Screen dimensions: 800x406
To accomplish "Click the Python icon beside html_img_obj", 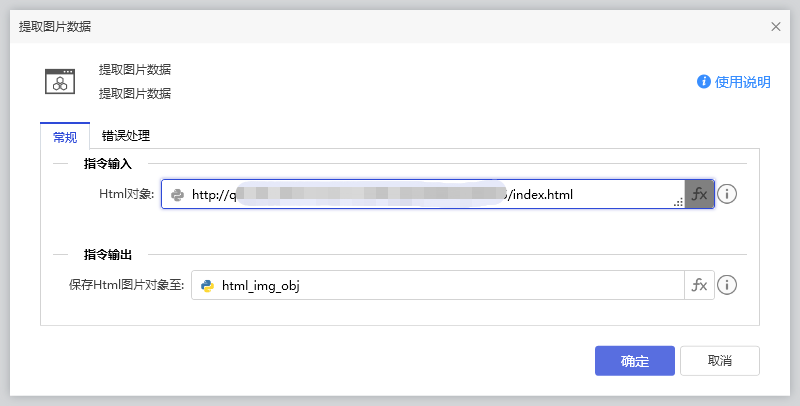I will coord(207,286).
